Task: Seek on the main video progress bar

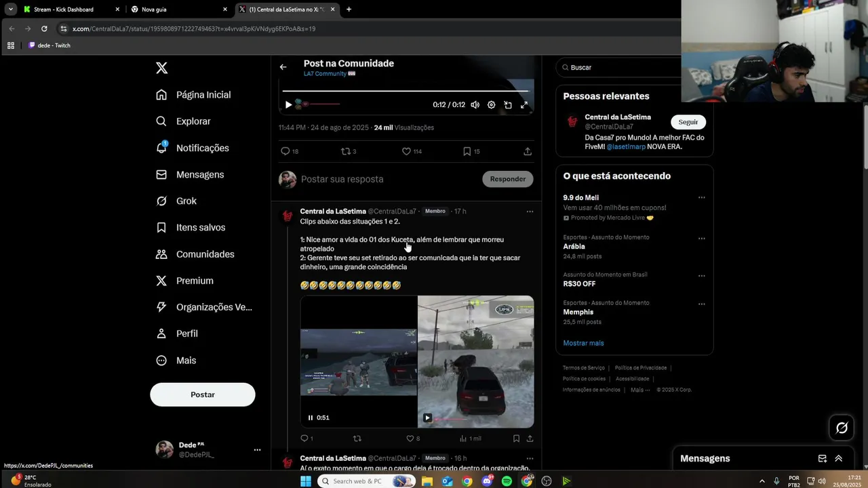Action: pos(405,90)
